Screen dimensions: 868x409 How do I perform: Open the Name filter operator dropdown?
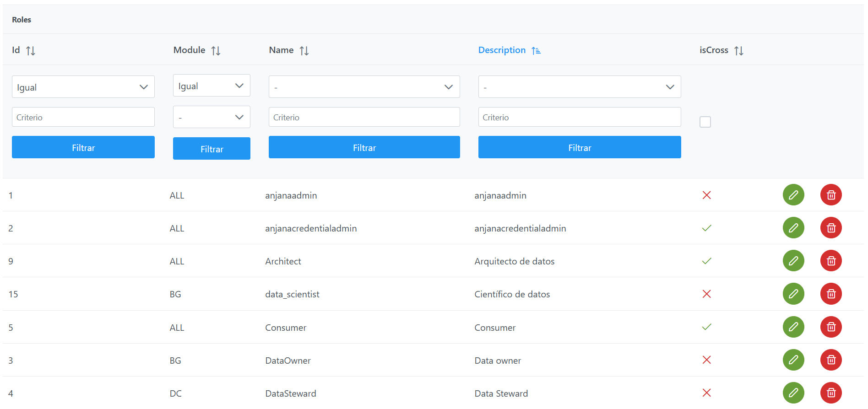364,87
